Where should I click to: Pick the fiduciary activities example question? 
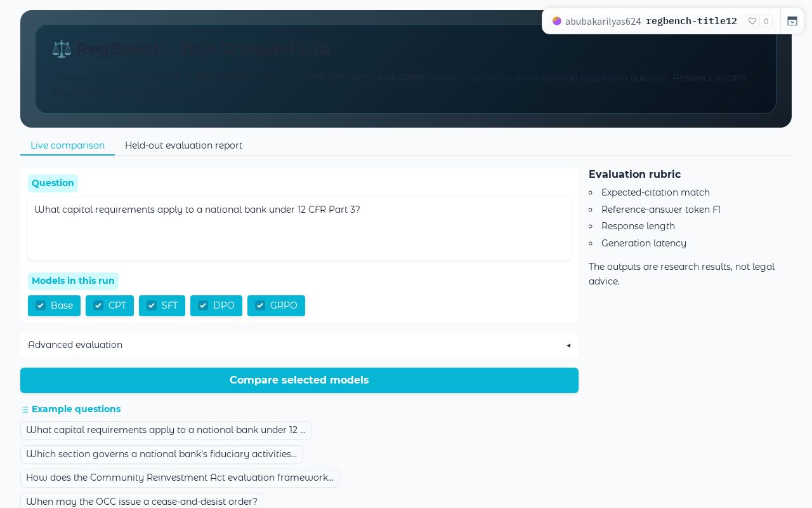point(161,454)
